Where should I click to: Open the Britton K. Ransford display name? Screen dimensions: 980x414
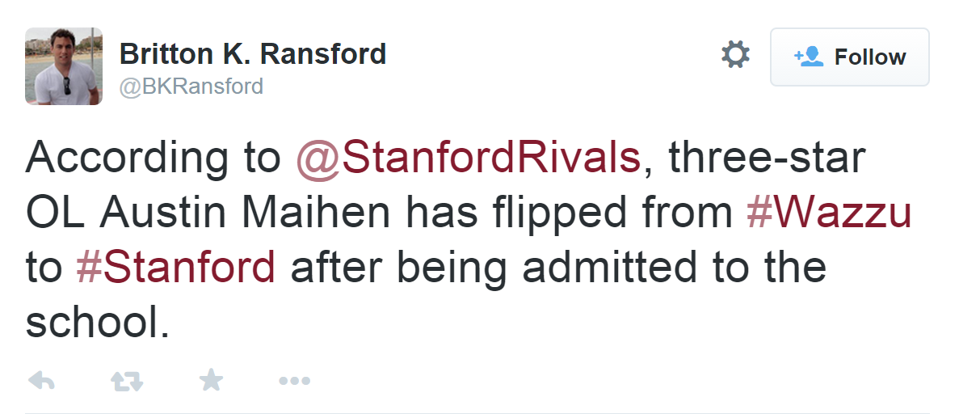coord(253,54)
